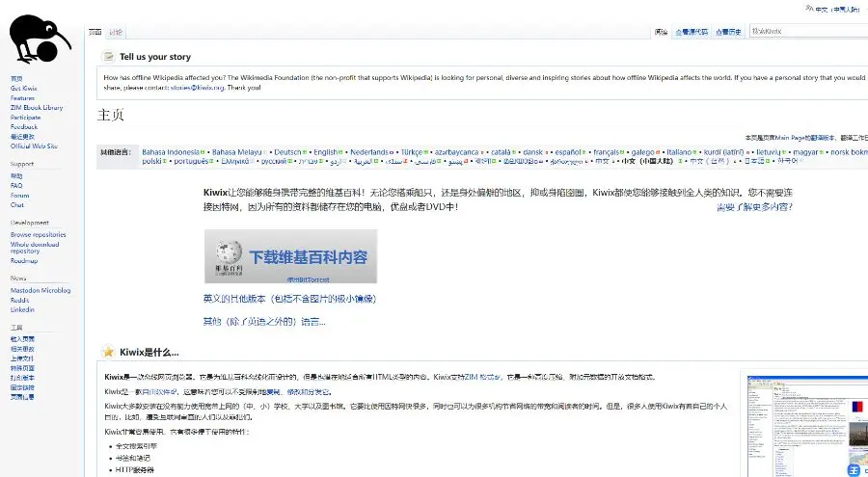
Task: Open 上传文件 in the tools section
Action: click(23, 358)
